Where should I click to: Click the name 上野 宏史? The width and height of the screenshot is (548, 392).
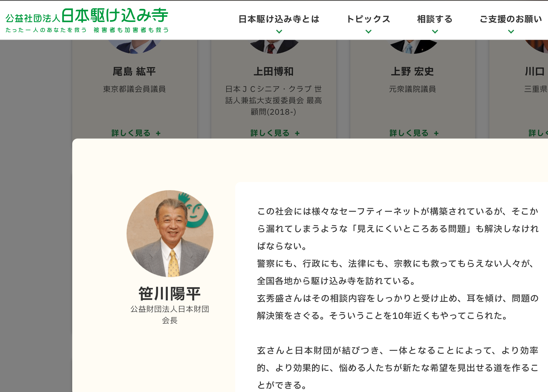(412, 71)
